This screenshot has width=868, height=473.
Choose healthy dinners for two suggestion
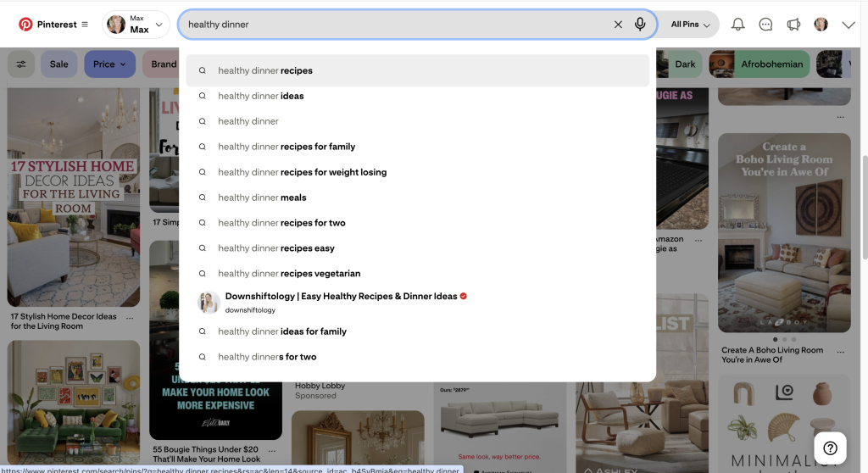[x=417, y=357]
